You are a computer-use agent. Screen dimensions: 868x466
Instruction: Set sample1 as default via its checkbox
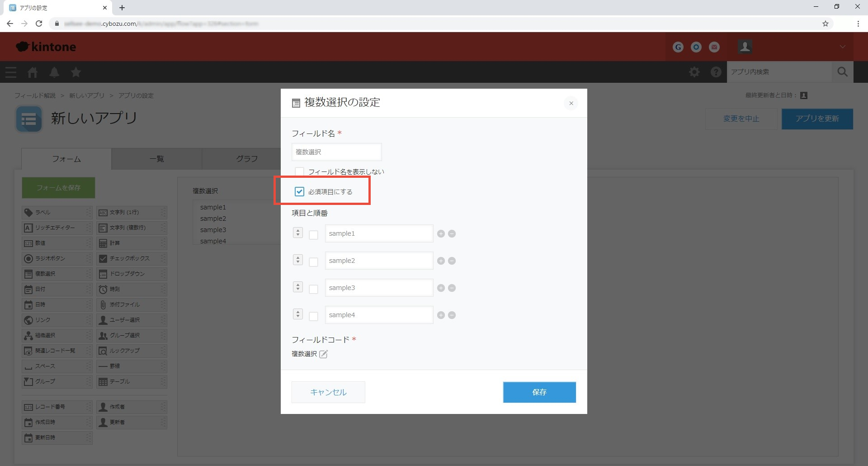pos(313,235)
